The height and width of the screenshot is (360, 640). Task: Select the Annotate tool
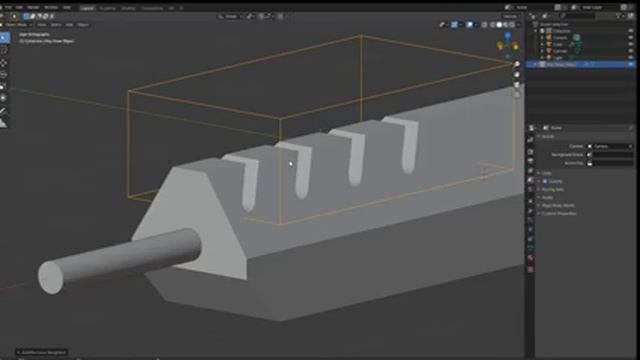click(4, 111)
